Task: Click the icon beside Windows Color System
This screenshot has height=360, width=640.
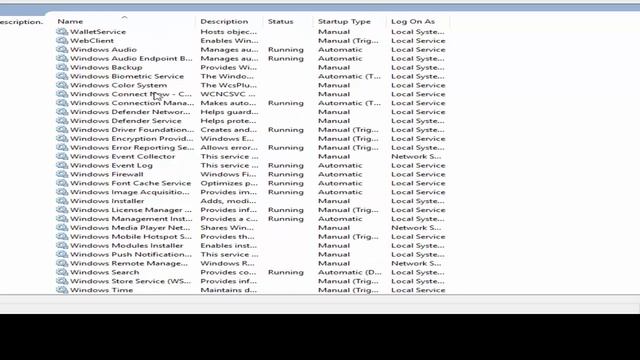Action: point(62,85)
